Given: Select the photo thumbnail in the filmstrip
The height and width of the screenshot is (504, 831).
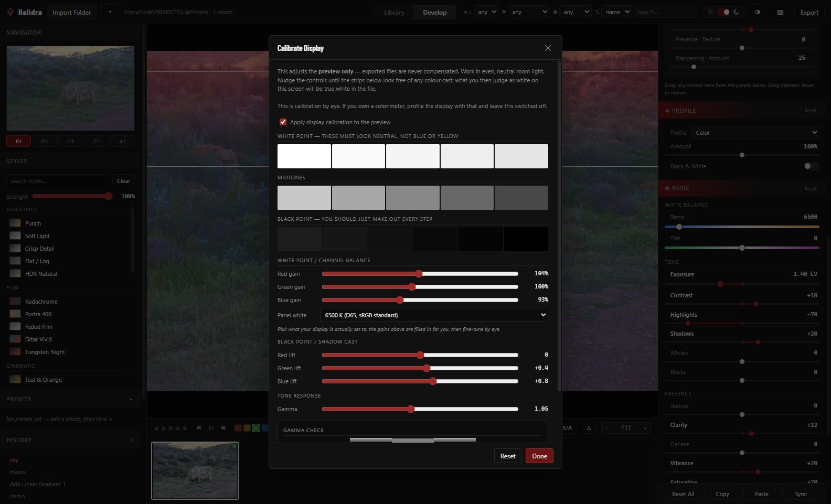Looking at the screenshot, I should (195, 470).
